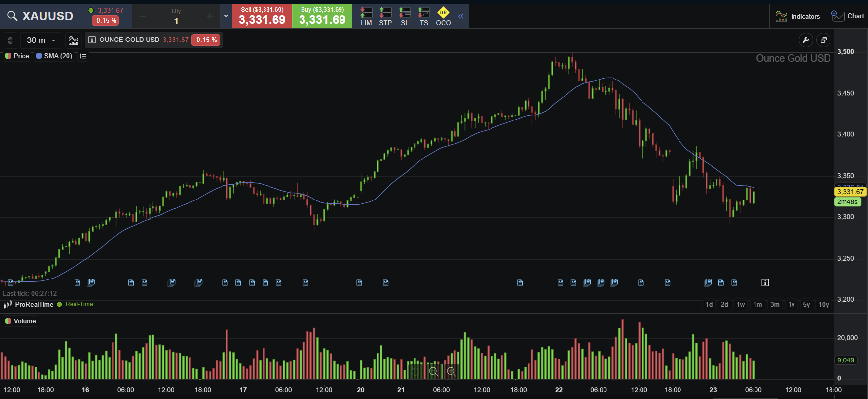Detach the chart using the window icon
Viewport: 868px width, 399px height.
pyautogui.click(x=824, y=40)
